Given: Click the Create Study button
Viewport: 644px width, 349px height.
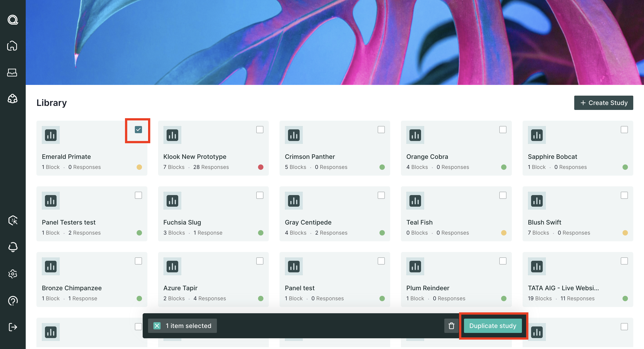Looking at the screenshot, I should (x=603, y=103).
